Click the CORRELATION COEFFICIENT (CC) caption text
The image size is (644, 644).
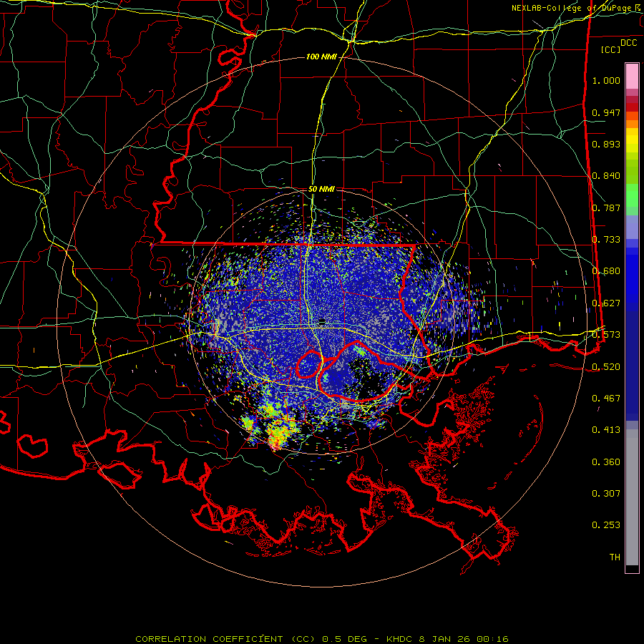coord(225,639)
